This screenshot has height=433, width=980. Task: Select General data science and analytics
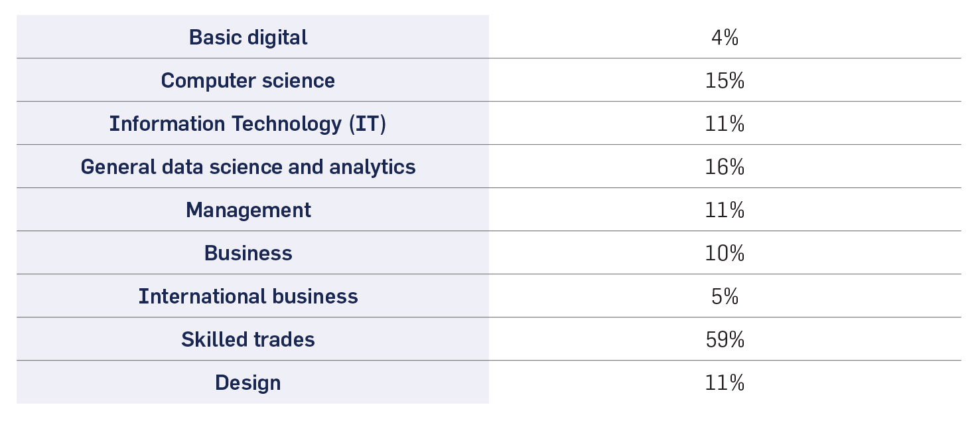coord(248,167)
